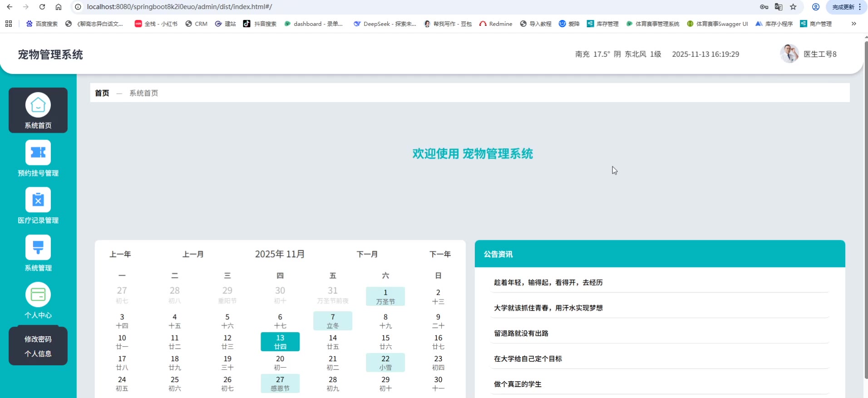Select 修改密码 in the personal center submenu

pos(38,339)
